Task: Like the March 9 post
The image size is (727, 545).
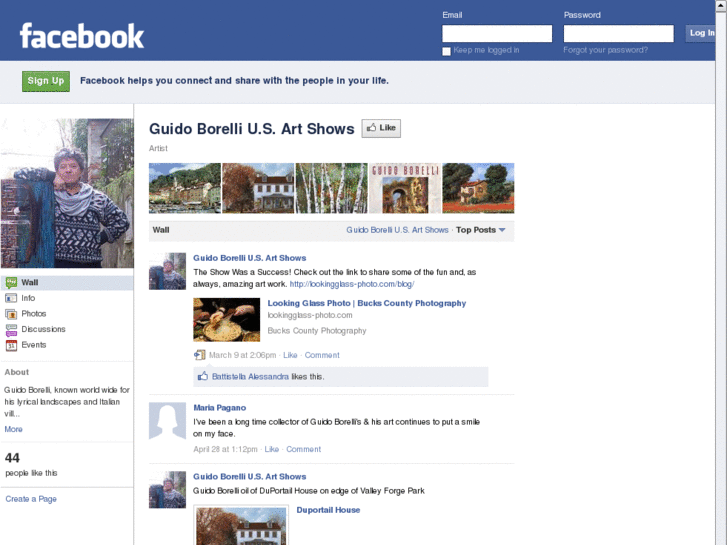Action: [290, 355]
